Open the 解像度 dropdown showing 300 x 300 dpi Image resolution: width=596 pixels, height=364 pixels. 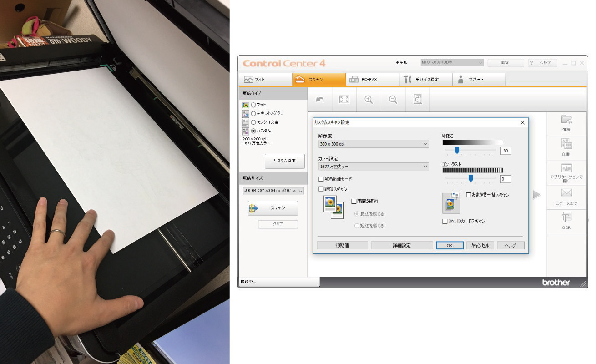tap(374, 144)
